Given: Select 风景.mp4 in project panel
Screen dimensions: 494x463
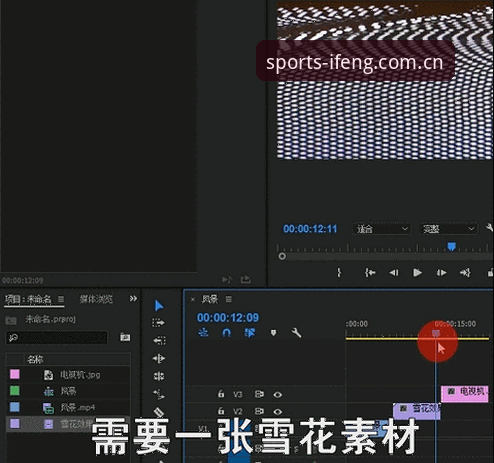Looking at the screenshot, I should click(x=77, y=407).
